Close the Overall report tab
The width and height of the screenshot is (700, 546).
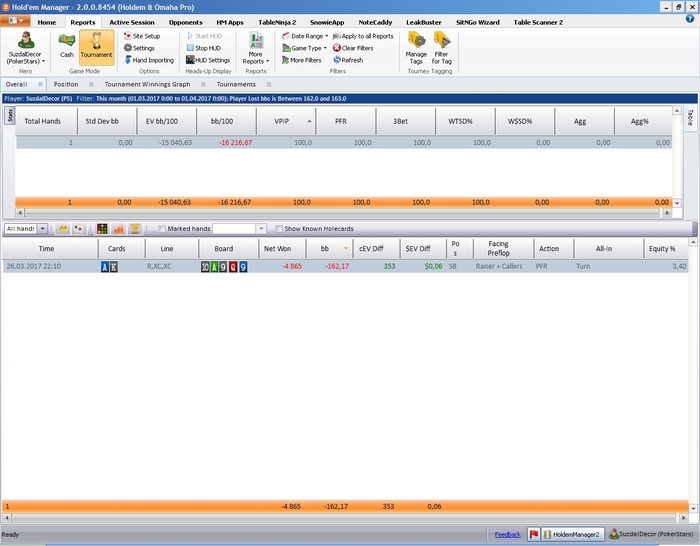40,84
